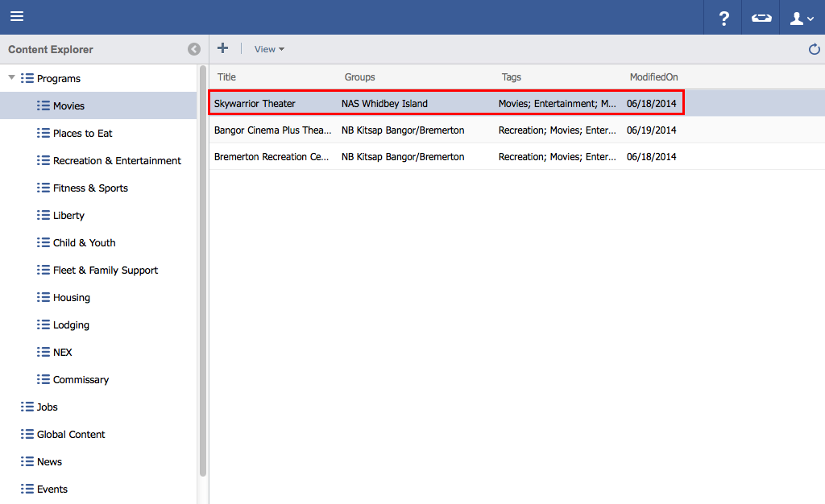
Task: Refresh the content list
Action: pos(814,50)
